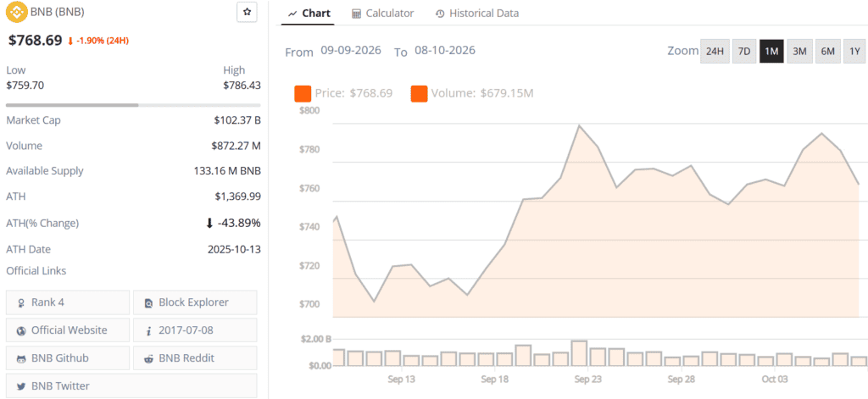The image size is (868, 399).
Task: Click the -43.89% ATH change value
Action: (x=238, y=223)
